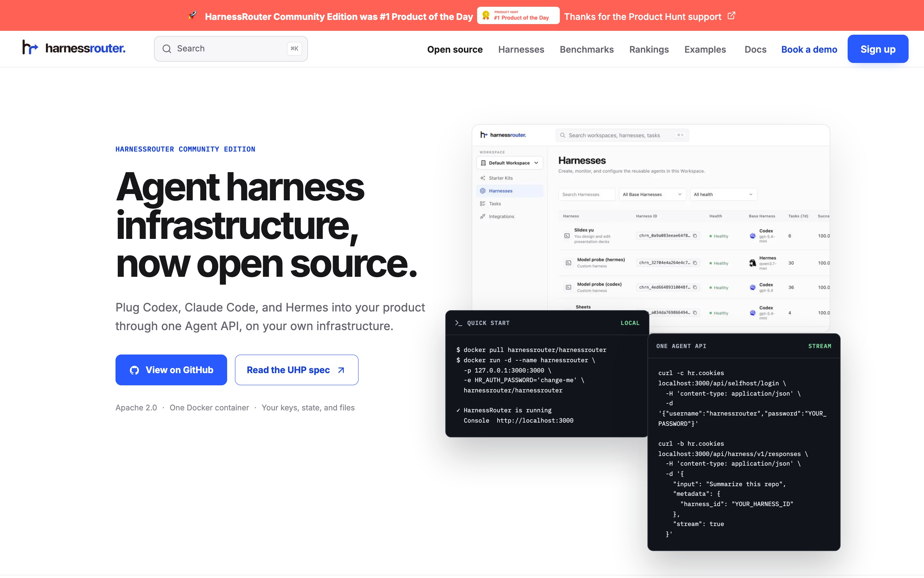Click the GitHub octocat icon
This screenshot has width=924, height=578.
coord(134,370)
